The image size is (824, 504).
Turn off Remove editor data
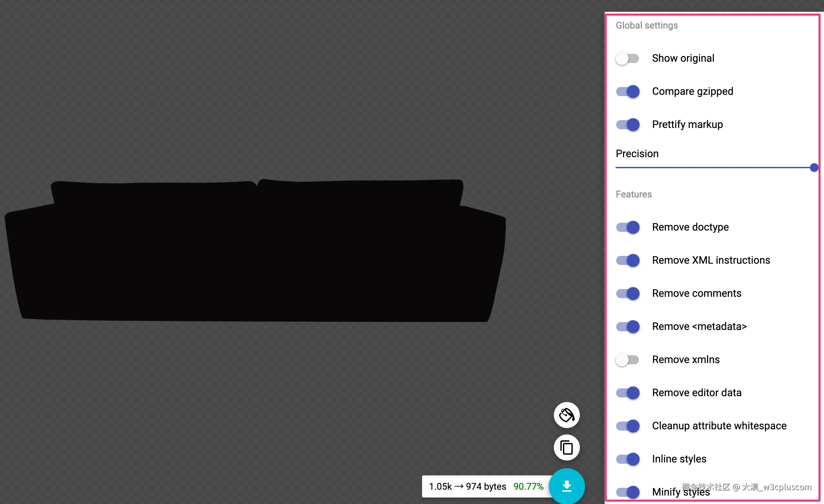coord(628,393)
